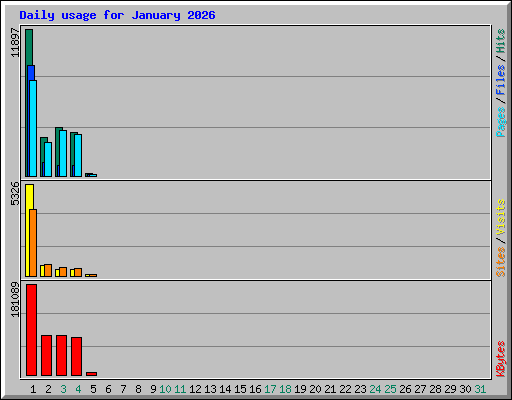
Task: Select the small red KBytes bar for day 5
Action: [x=91, y=374]
